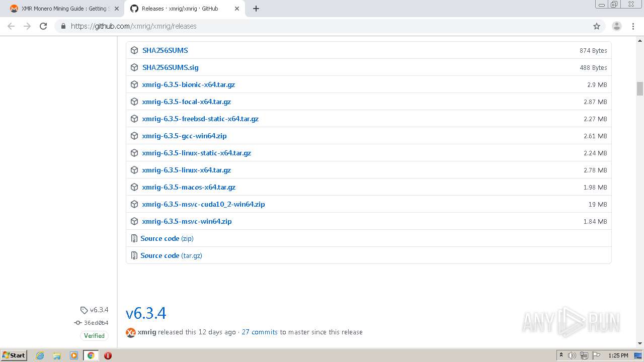Click the tag icon next to v6.3.4

(x=84, y=310)
